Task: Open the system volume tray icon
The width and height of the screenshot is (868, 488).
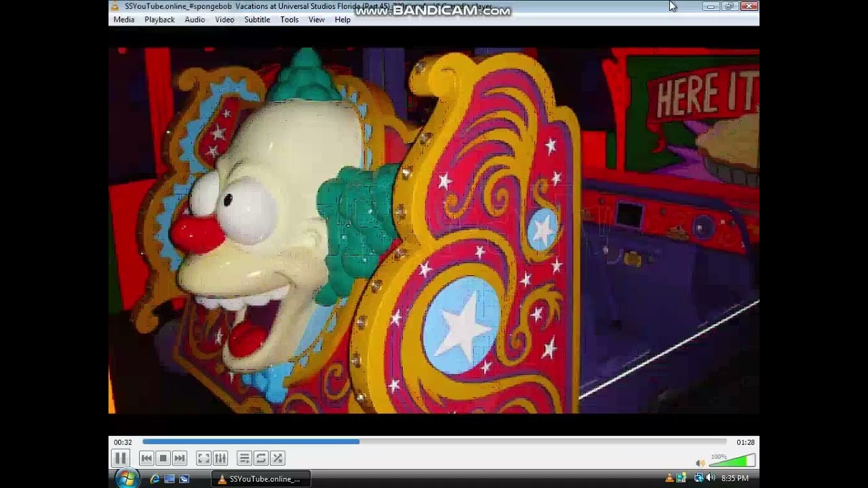Action: [711, 479]
